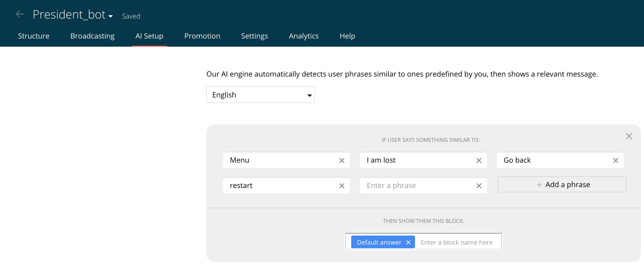Remove the 'Go back' phrase entry
Image resolution: width=644 pixels, height=265 pixels.
tap(615, 160)
